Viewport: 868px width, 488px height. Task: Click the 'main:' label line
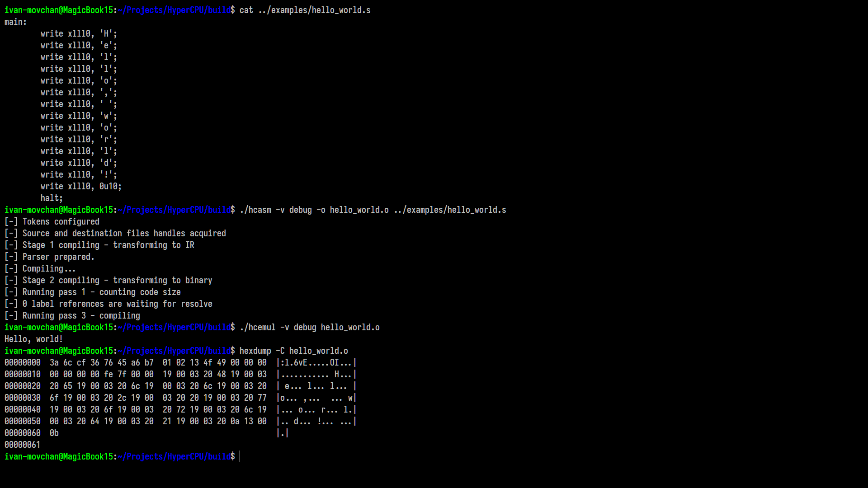(x=16, y=22)
